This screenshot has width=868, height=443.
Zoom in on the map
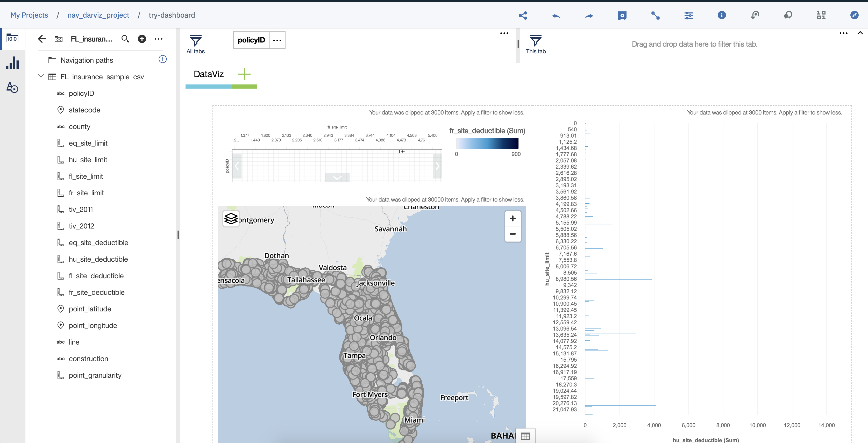point(513,219)
